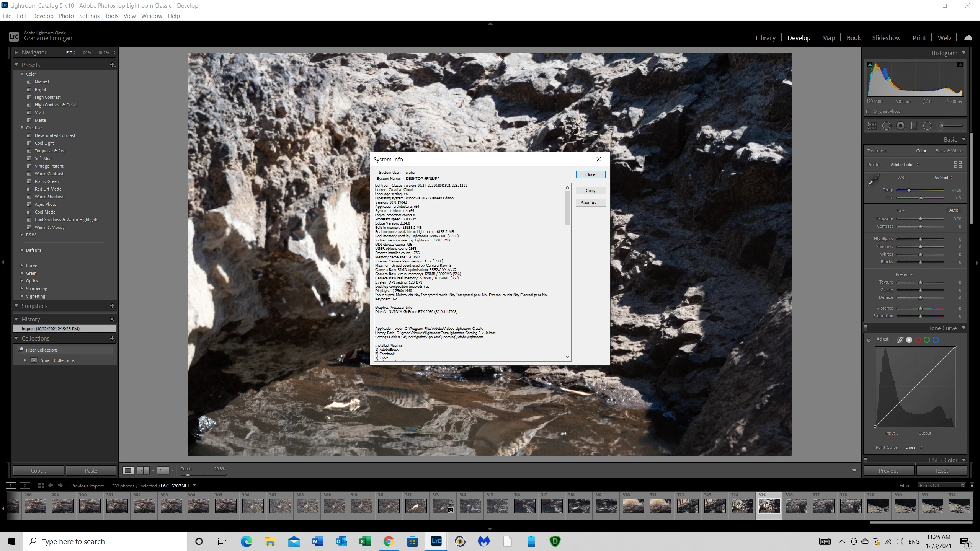980x551 pixels.
Task: Collapse the History panel
Action: pyautogui.click(x=16, y=319)
